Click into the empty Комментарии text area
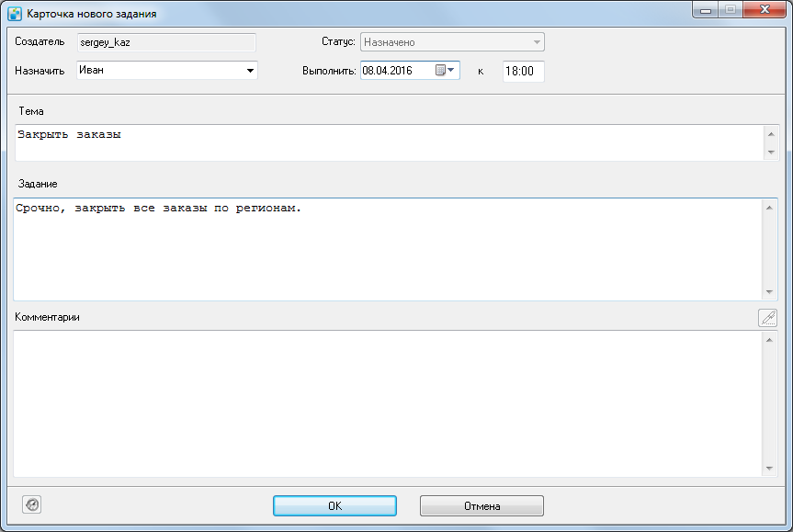The image size is (793, 532). pos(388,403)
